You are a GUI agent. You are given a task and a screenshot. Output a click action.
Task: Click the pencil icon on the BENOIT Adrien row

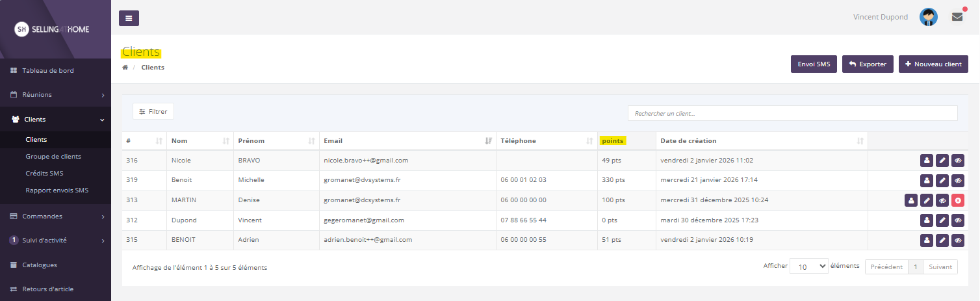pos(942,241)
